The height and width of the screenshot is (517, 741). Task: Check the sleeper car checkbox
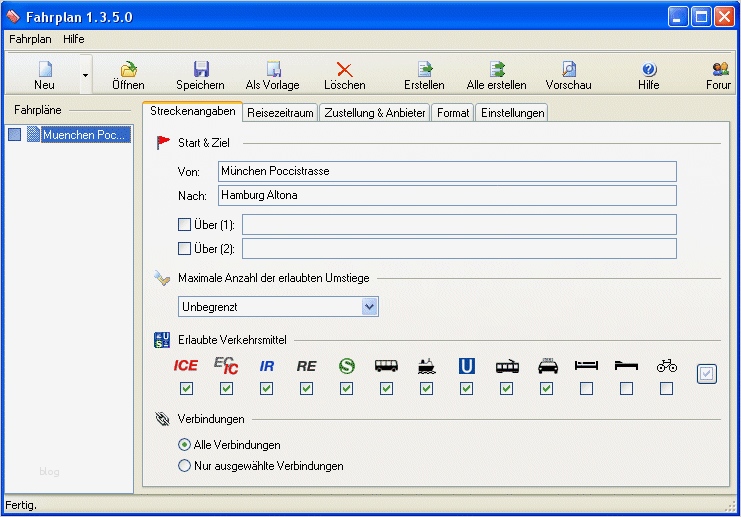click(586, 388)
